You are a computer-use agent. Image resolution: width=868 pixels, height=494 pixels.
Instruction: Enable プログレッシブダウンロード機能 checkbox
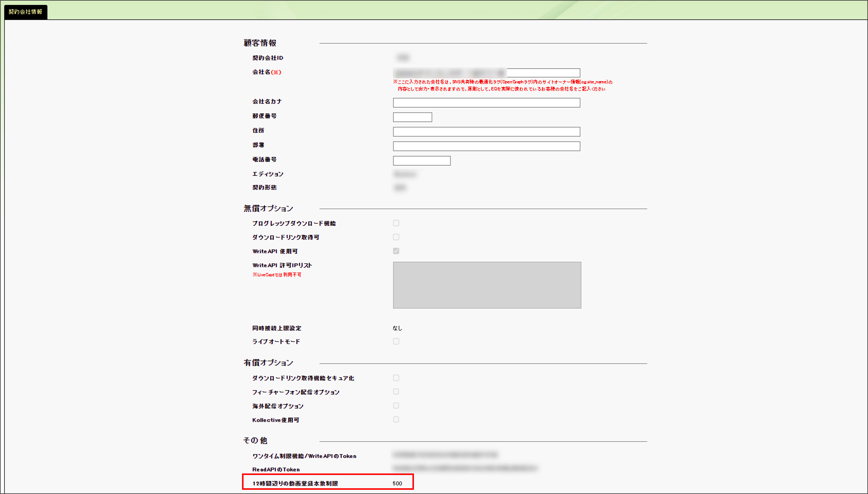point(396,223)
